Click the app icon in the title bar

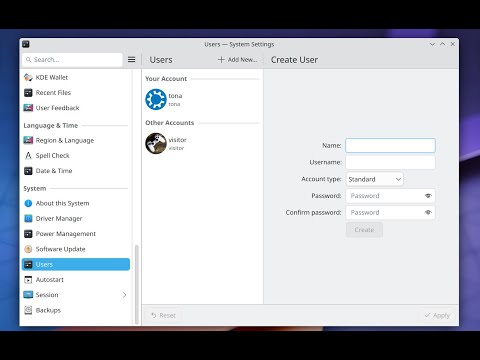point(26,44)
